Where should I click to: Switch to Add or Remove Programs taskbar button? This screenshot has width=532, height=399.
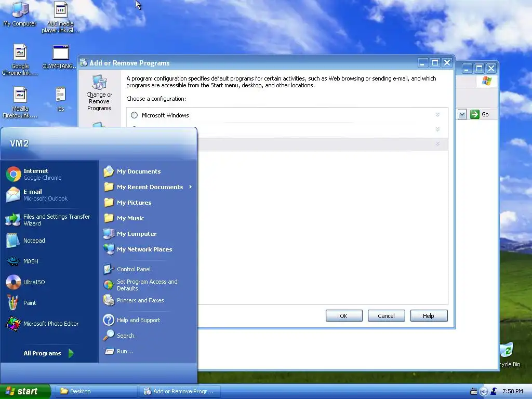179,391
